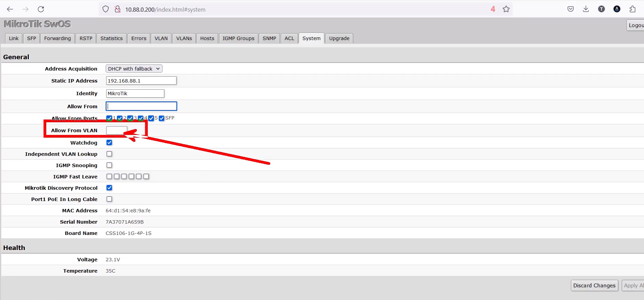Screen dimensions: 644x300
Task: Click the browser address bar URL
Action: pos(165,10)
